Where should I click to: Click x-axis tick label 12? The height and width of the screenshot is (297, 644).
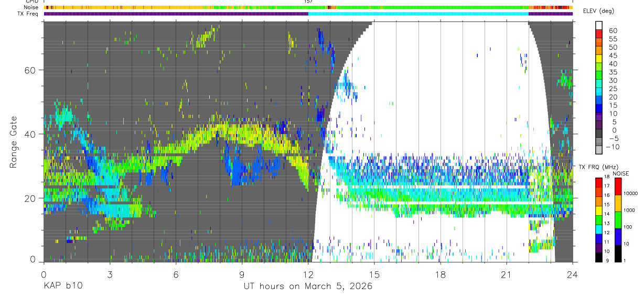pyautogui.click(x=308, y=274)
